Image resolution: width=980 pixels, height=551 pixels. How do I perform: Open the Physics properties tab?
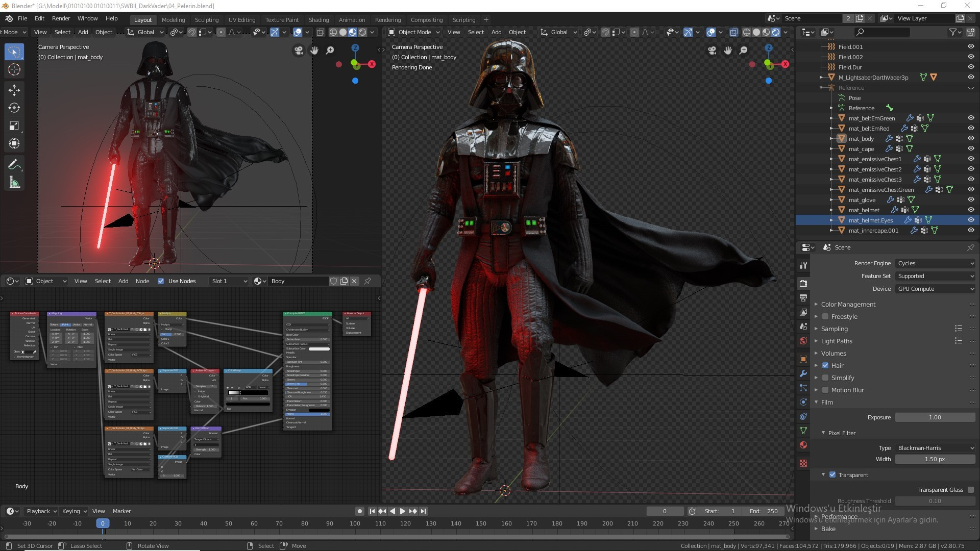click(x=803, y=402)
